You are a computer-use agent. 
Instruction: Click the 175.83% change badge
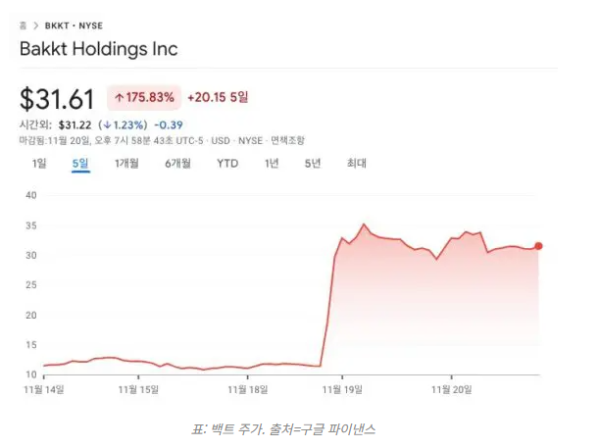click(x=144, y=98)
